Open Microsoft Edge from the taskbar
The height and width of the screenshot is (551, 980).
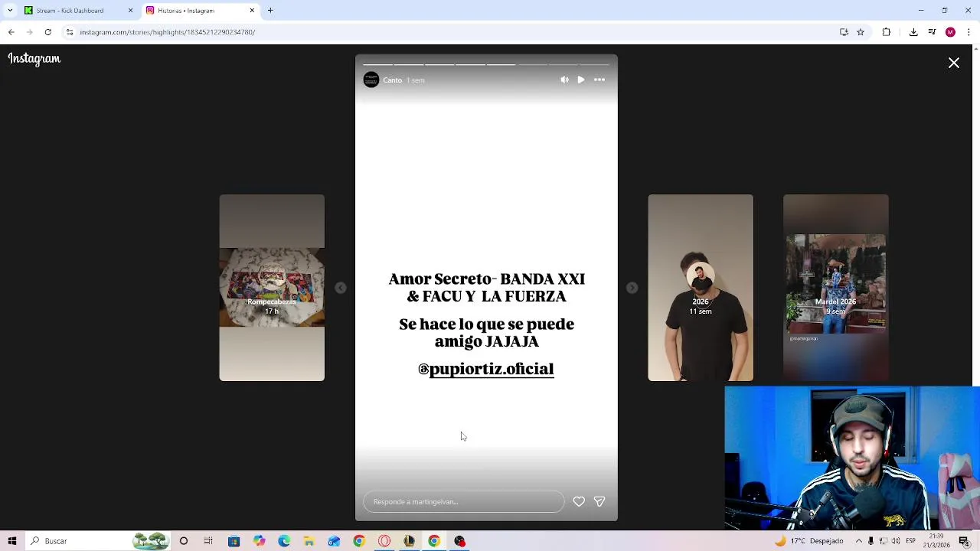[284, 541]
